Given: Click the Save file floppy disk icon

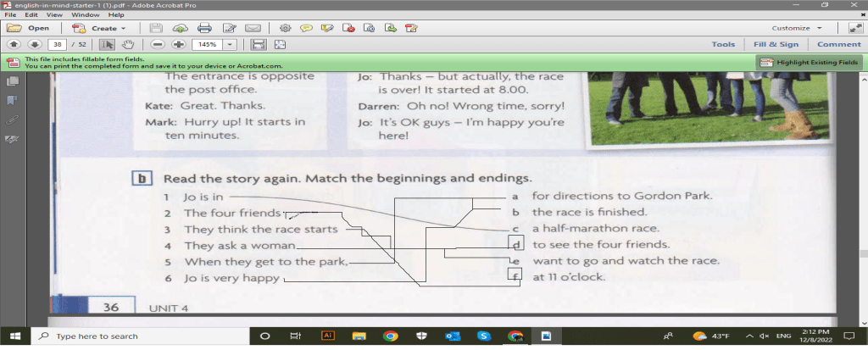Looking at the screenshot, I should coord(259,44).
